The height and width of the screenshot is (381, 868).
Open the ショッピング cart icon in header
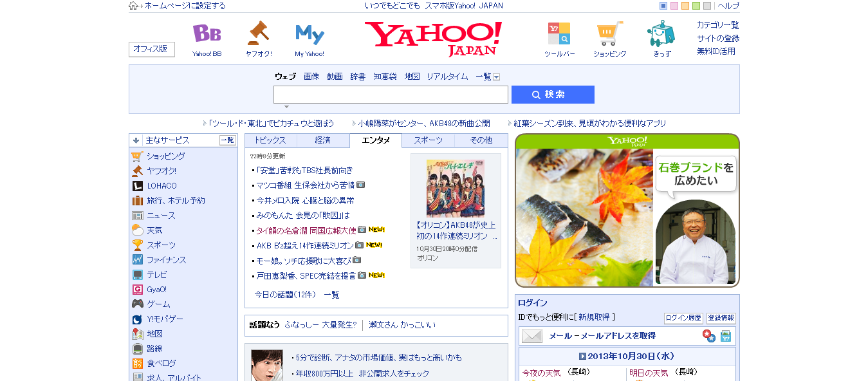pyautogui.click(x=609, y=33)
